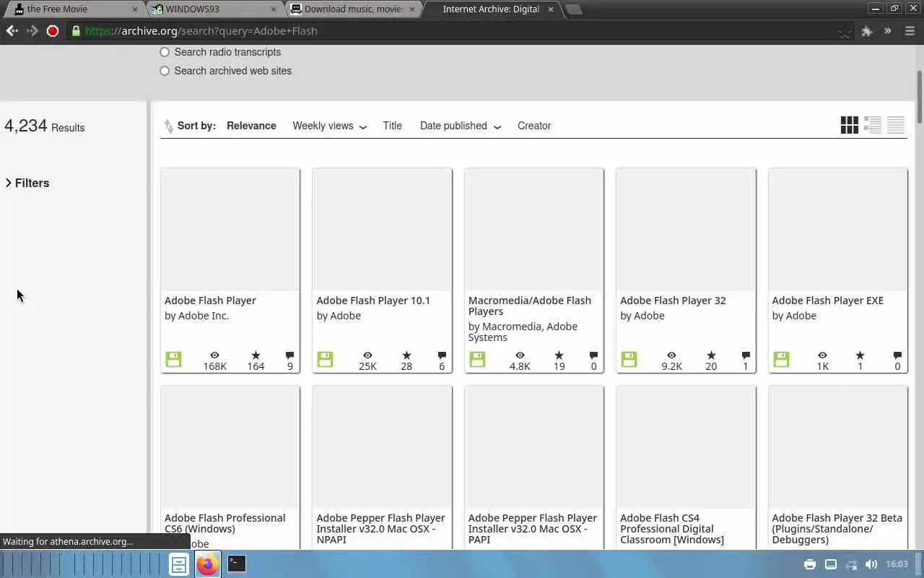924x578 pixels.
Task: Go back with the browser back arrow
Action: (12, 31)
